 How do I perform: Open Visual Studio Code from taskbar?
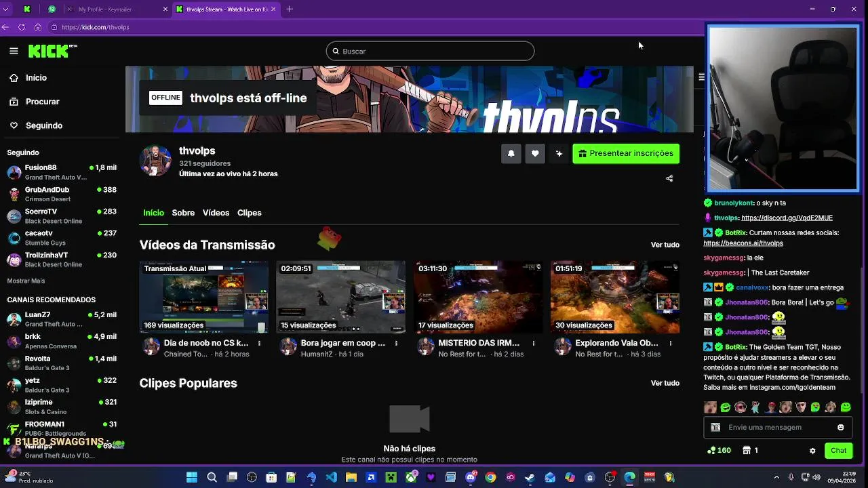coord(331,477)
